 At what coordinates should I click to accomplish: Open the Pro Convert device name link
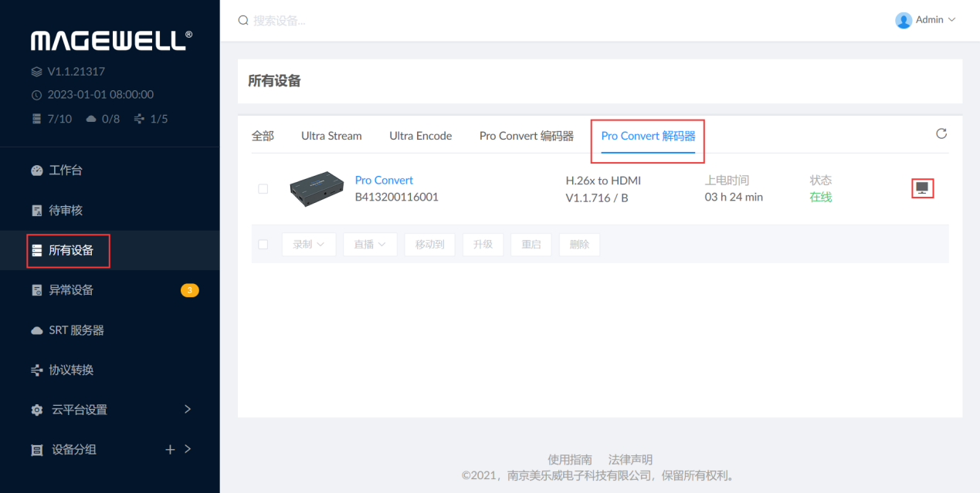click(x=384, y=180)
